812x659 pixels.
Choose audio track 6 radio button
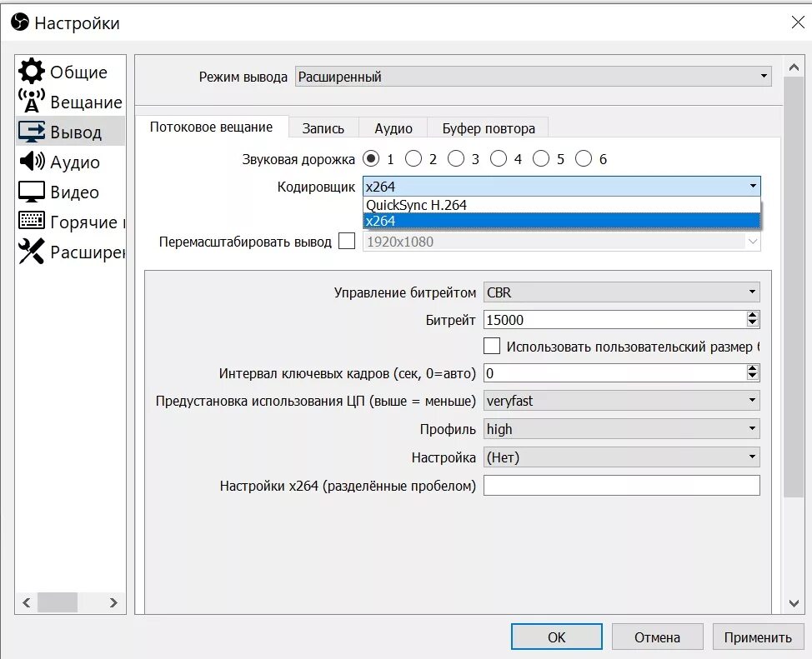point(583,158)
